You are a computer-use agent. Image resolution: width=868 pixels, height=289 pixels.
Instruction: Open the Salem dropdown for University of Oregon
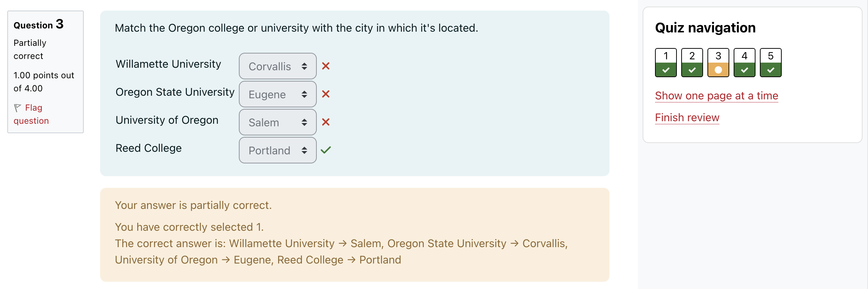click(x=277, y=122)
